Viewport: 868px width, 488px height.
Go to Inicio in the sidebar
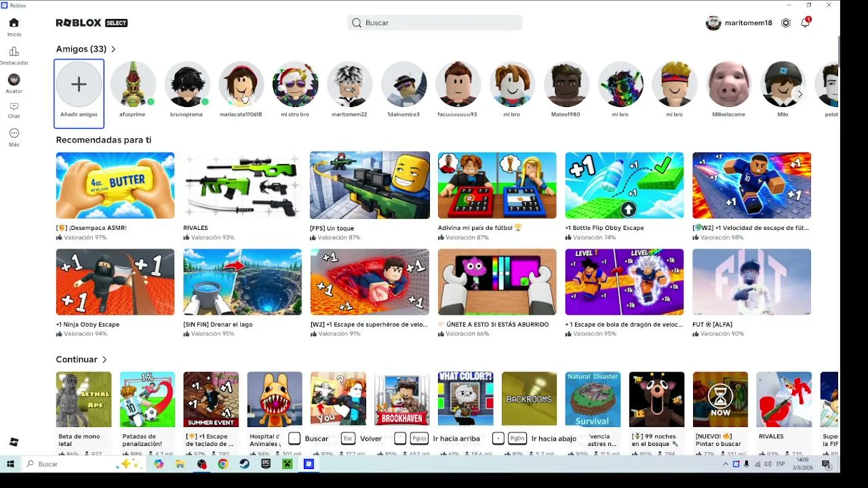point(14,27)
